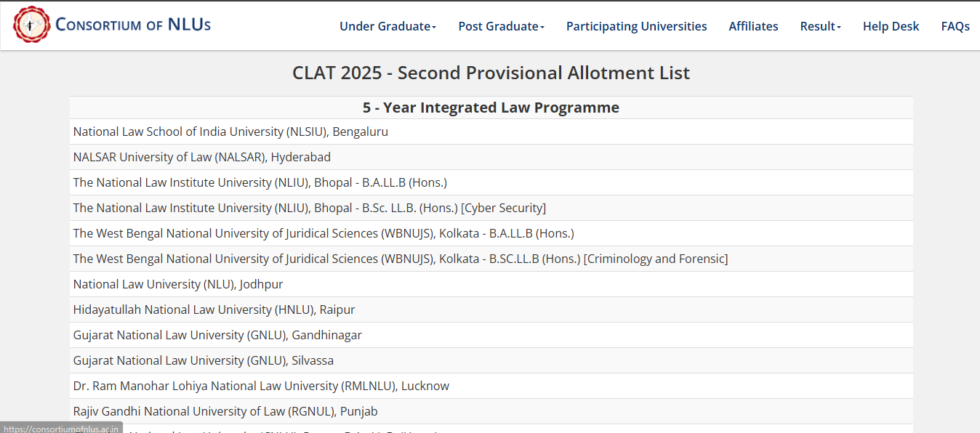Viewport: 980px width, 433px height.
Task: Click the Consortium of NLUs emblem logo
Action: [x=31, y=25]
